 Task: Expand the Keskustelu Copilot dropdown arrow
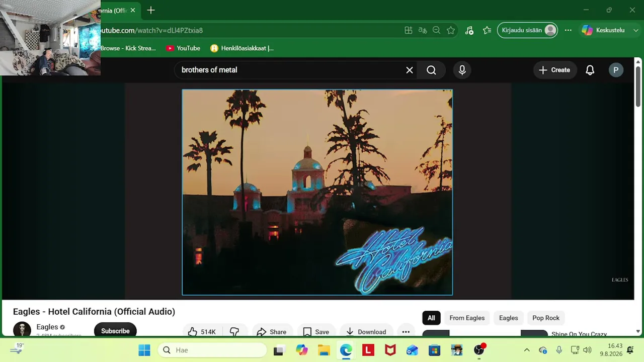(x=635, y=30)
